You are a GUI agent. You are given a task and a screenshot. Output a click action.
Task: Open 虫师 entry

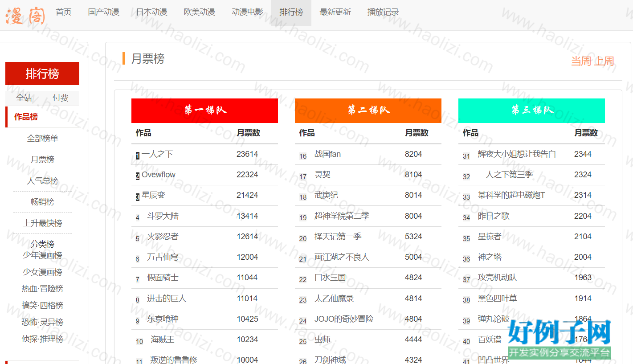coord(323,339)
